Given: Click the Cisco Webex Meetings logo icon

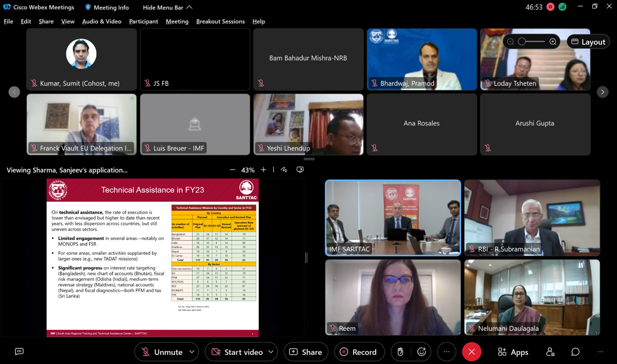Looking at the screenshot, I should point(7,7).
